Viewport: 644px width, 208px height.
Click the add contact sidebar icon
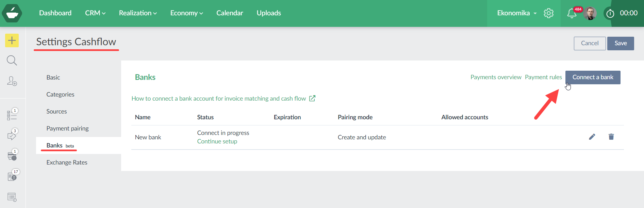click(12, 81)
